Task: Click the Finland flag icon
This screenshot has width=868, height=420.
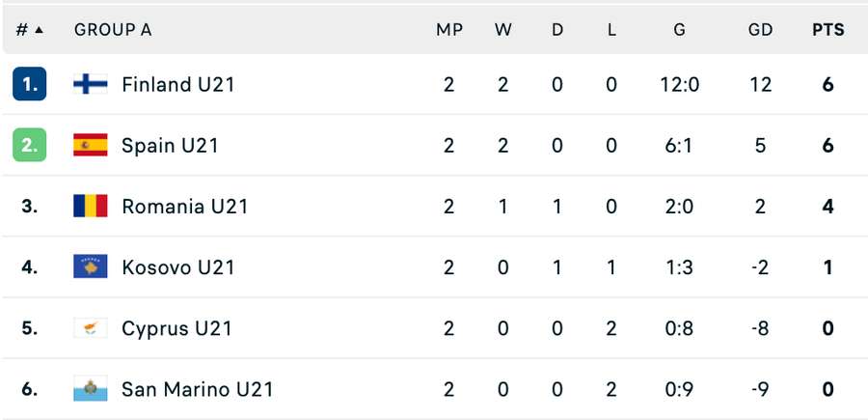Action: coord(91,85)
